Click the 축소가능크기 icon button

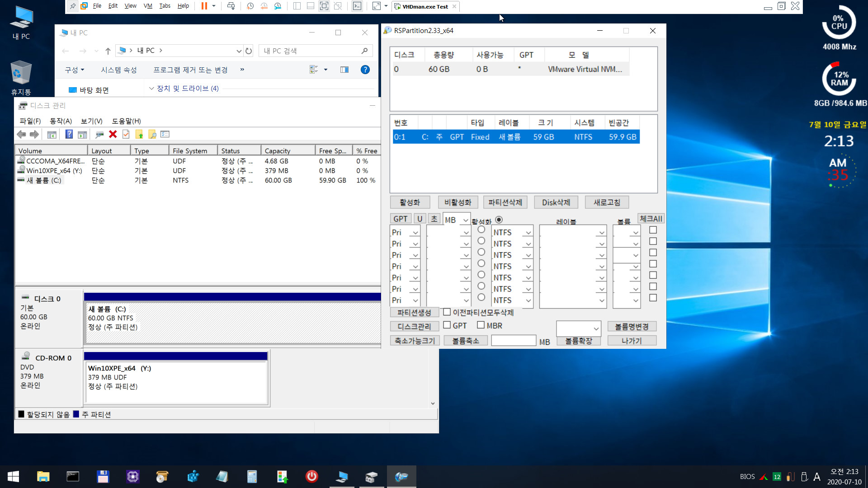pyautogui.click(x=414, y=340)
